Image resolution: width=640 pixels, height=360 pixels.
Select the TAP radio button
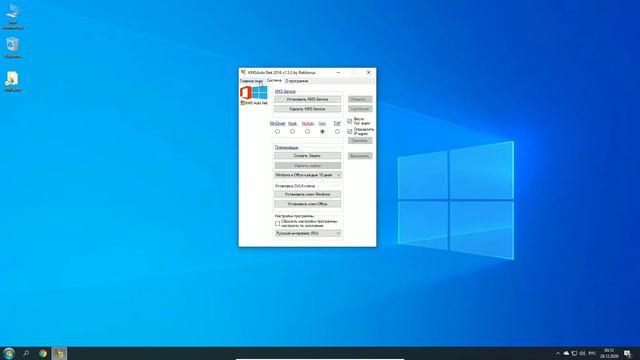[x=337, y=131]
